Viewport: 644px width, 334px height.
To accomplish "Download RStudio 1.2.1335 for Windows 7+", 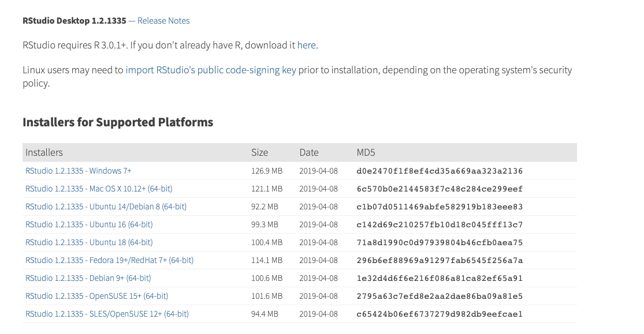I will (x=79, y=171).
